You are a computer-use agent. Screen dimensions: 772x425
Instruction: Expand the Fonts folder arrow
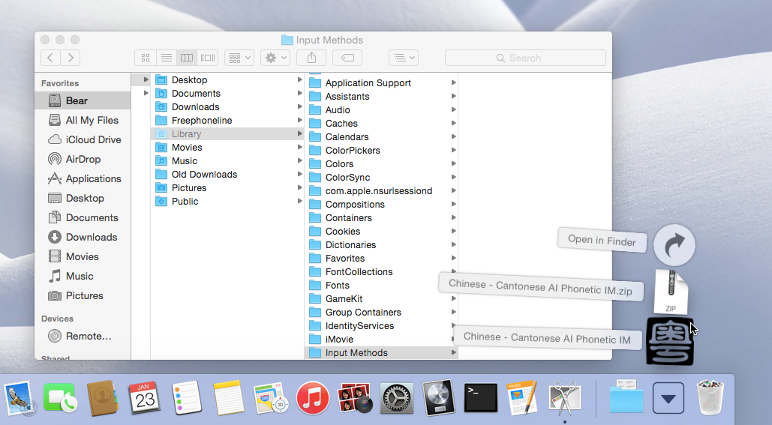click(x=453, y=285)
